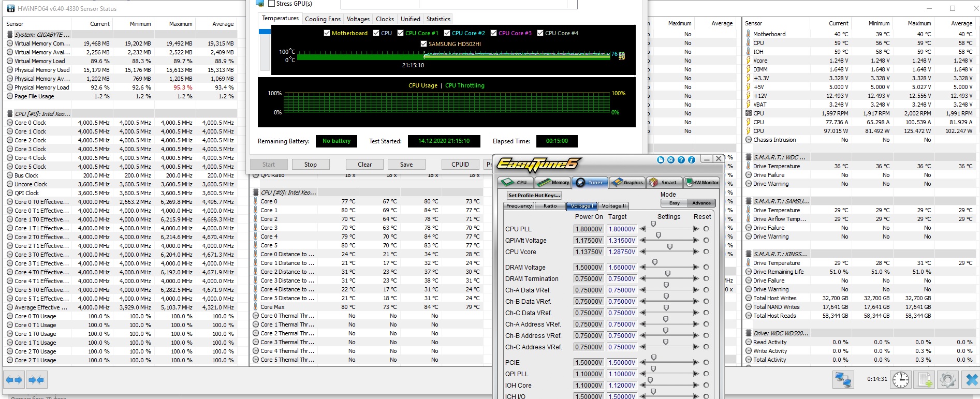Screen dimensions: 980x399
Task: Click the icon beside Read Activity
Action: (749, 342)
